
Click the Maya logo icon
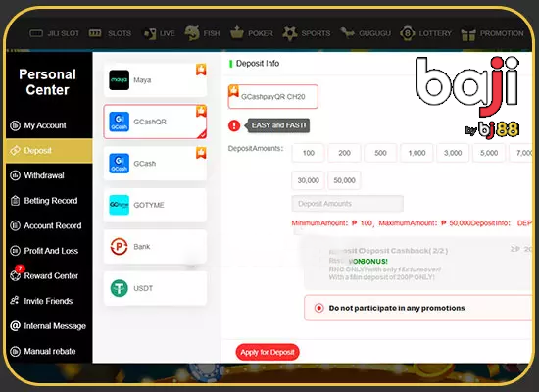click(x=119, y=80)
